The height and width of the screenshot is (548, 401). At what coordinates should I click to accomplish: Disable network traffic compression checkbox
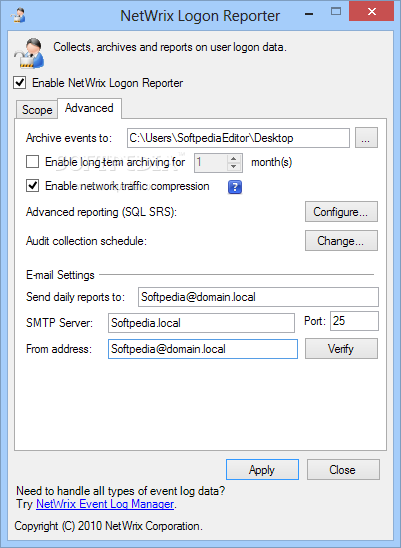pos(33,186)
